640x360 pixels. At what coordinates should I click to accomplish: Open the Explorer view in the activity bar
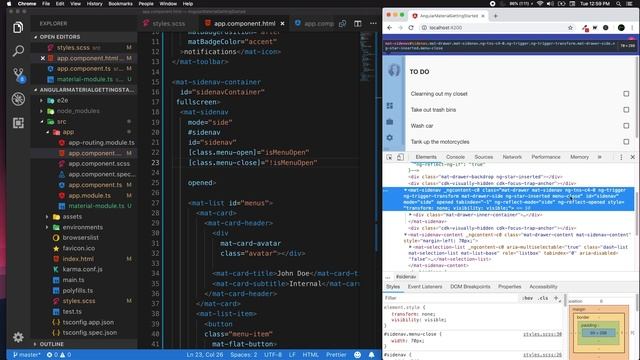18,27
